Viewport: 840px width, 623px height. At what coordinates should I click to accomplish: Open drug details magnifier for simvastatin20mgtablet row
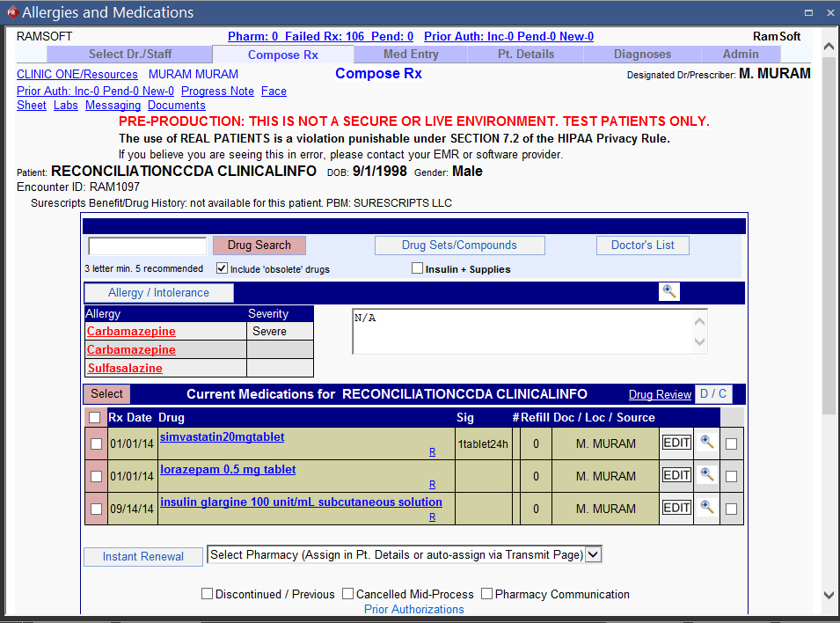pyautogui.click(x=706, y=443)
